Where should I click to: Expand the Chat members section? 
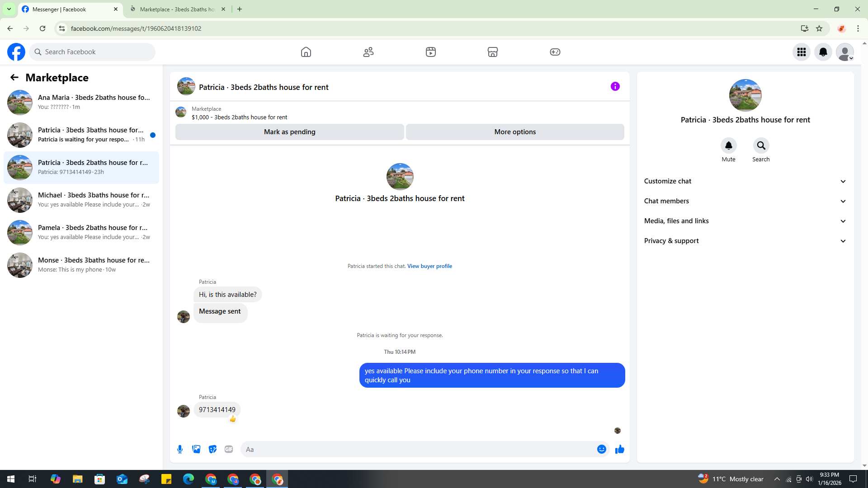(745, 201)
